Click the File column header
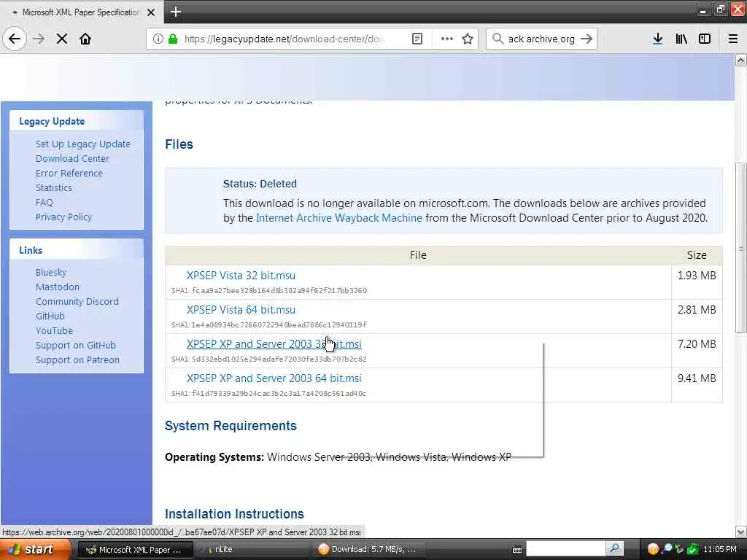 click(418, 255)
